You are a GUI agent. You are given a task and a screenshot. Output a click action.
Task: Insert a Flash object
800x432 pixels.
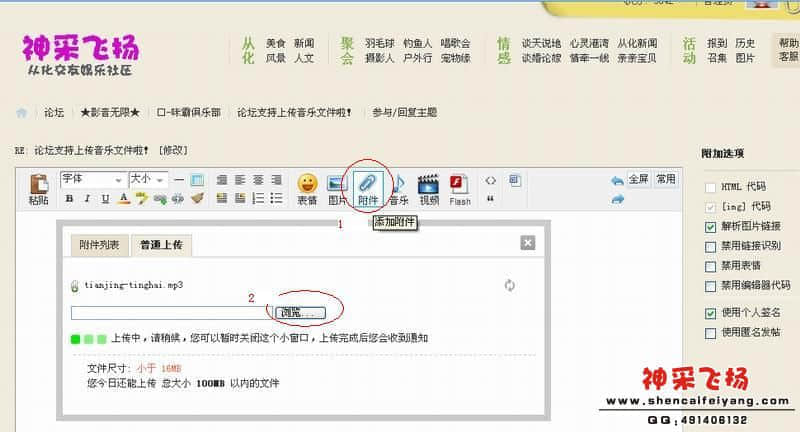point(459,190)
